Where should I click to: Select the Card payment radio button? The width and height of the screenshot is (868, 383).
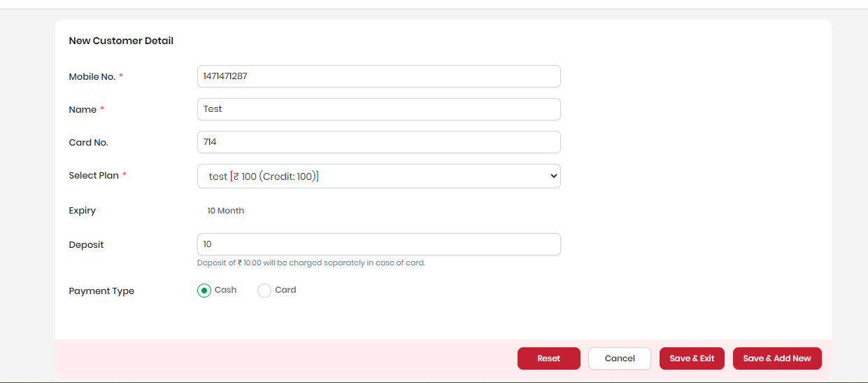[x=264, y=291]
